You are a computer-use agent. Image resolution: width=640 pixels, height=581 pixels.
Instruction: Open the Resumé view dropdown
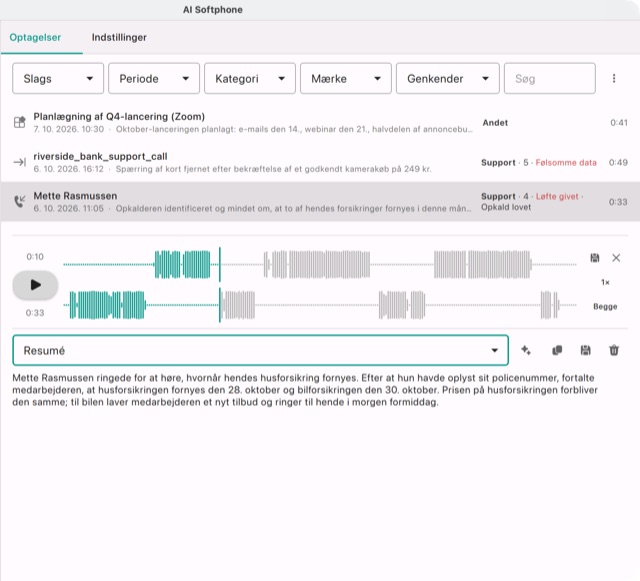tap(260, 350)
